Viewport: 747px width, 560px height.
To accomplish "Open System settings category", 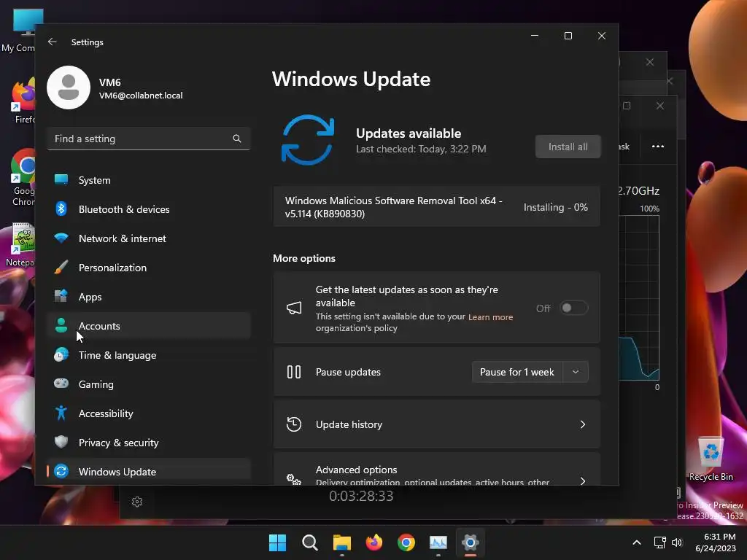I will click(149, 180).
